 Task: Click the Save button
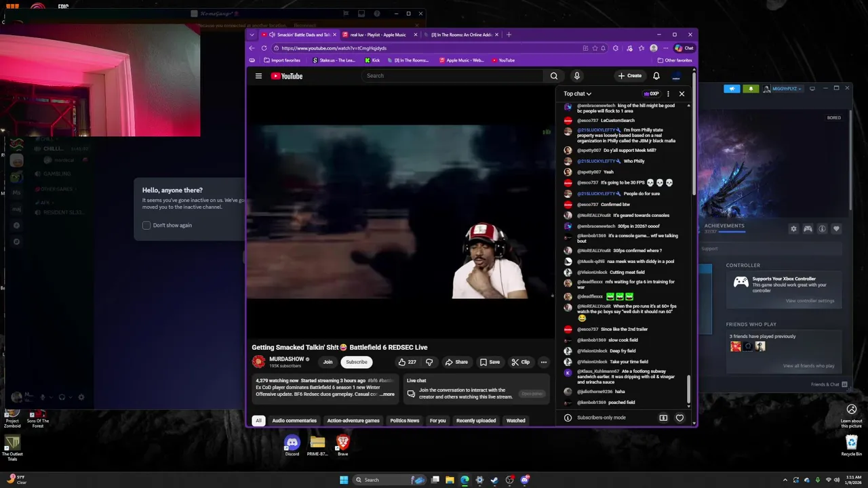coord(490,362)
